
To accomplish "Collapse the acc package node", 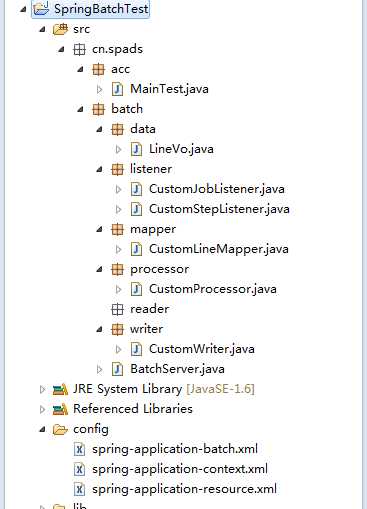I will 80,70.
